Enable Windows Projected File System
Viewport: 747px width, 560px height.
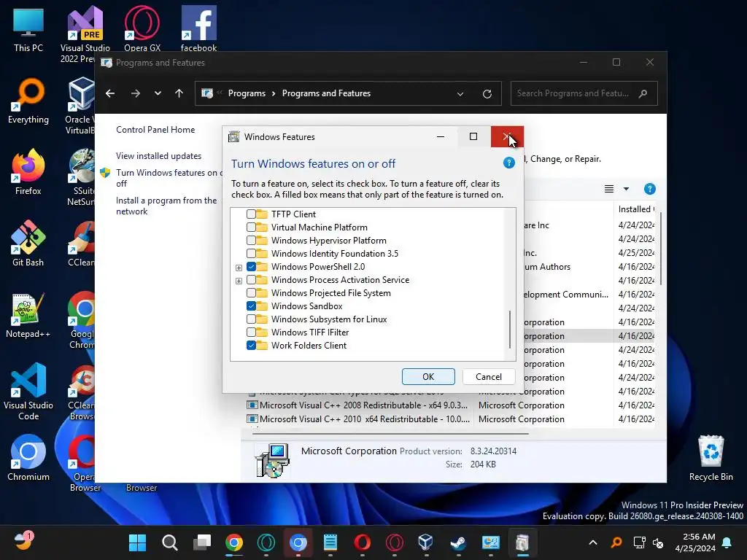(251, 293)
